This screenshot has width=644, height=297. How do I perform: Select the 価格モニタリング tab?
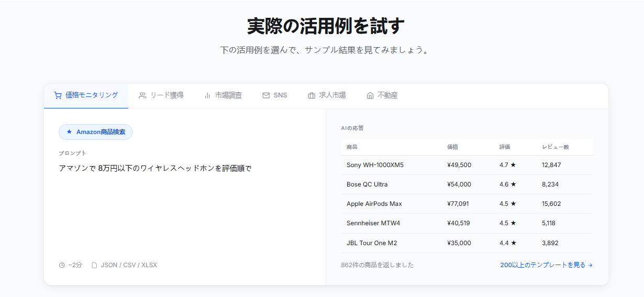coord(86,95)
